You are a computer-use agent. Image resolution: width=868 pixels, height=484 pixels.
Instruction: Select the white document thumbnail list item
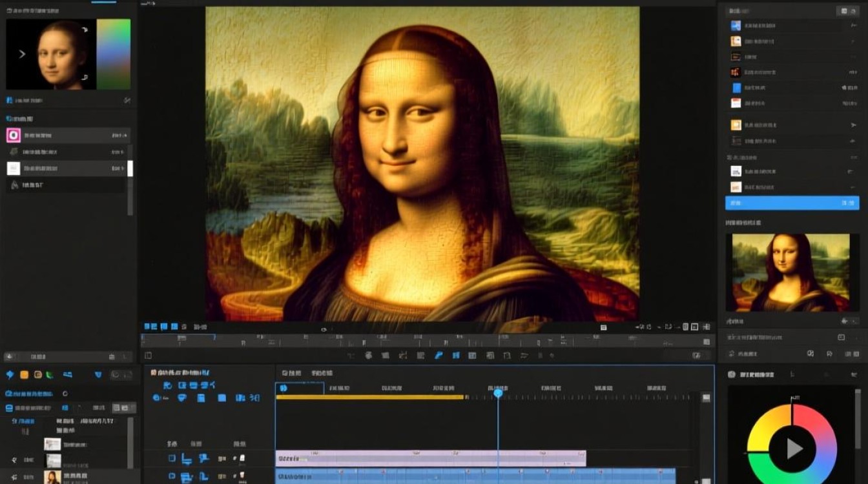14,168
